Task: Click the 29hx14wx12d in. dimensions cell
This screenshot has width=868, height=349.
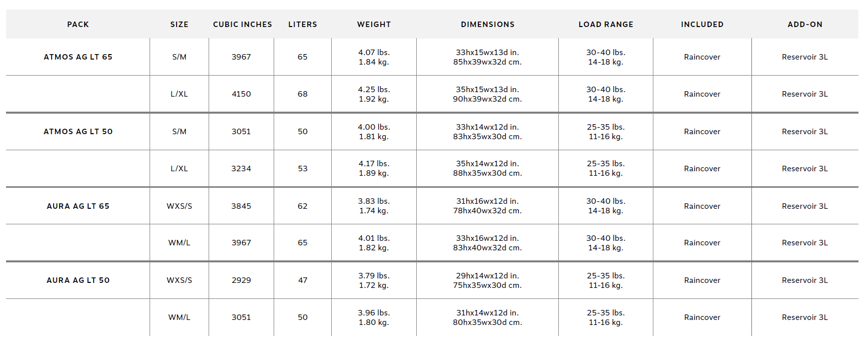Action: (487, 276)
